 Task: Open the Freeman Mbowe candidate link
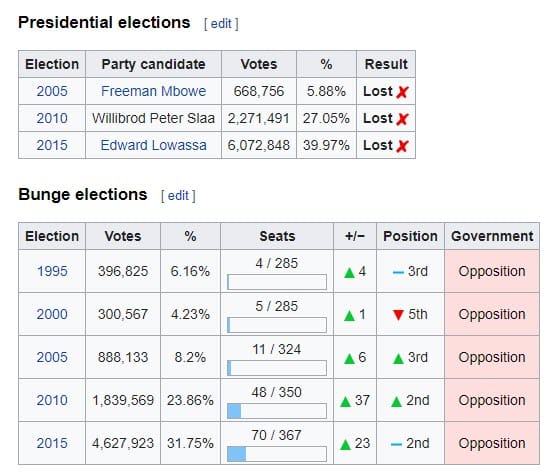(x=153, y=91)
